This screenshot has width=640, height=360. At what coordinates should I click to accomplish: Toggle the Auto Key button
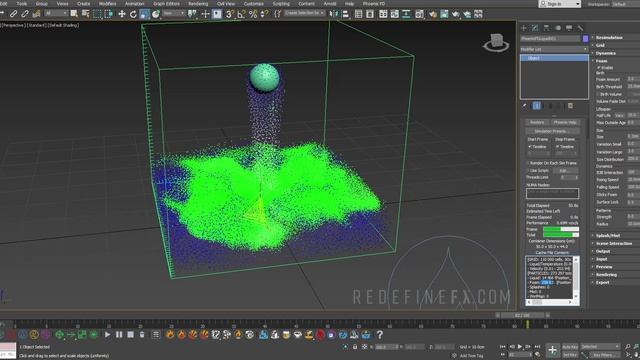point(570,347)
